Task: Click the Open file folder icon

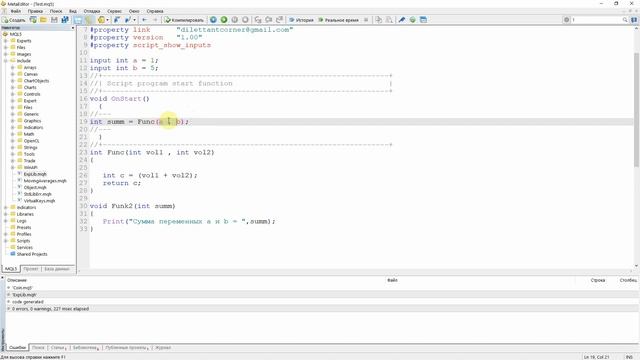Action: click(43, 20)
